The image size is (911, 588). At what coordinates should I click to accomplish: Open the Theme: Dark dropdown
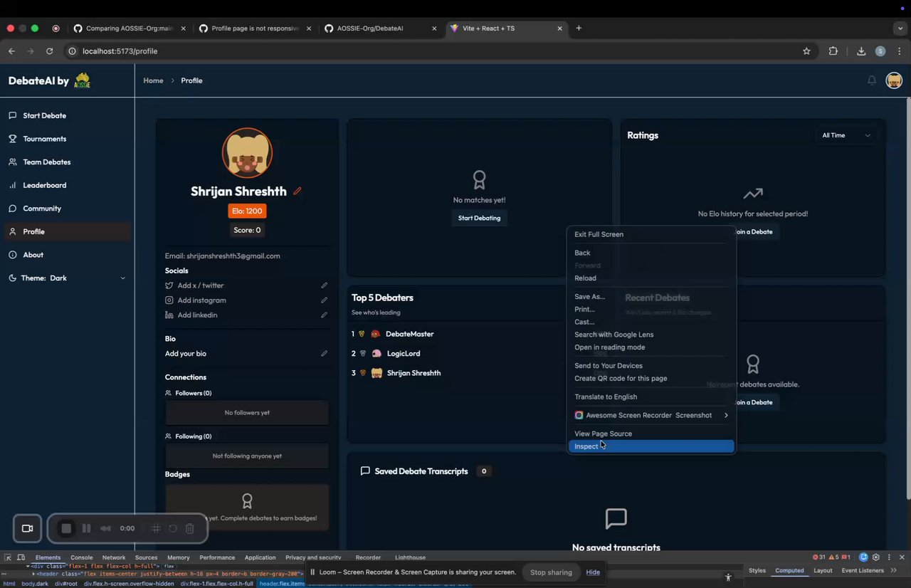tap(67, 278)
